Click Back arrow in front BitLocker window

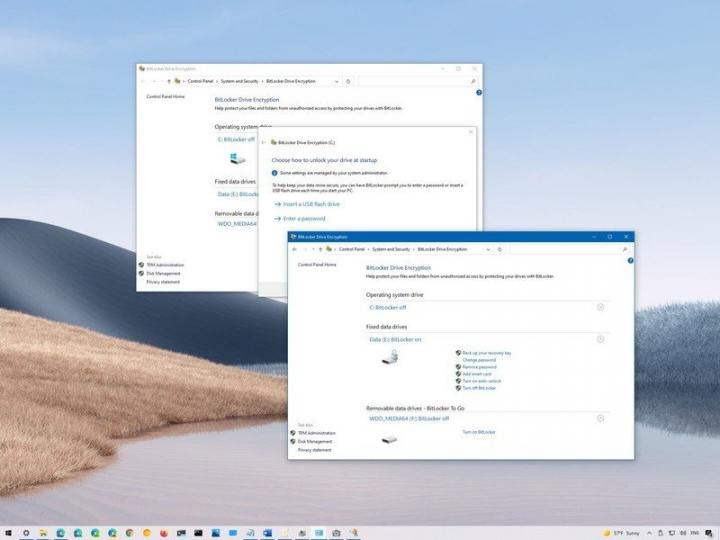point(295,249)
